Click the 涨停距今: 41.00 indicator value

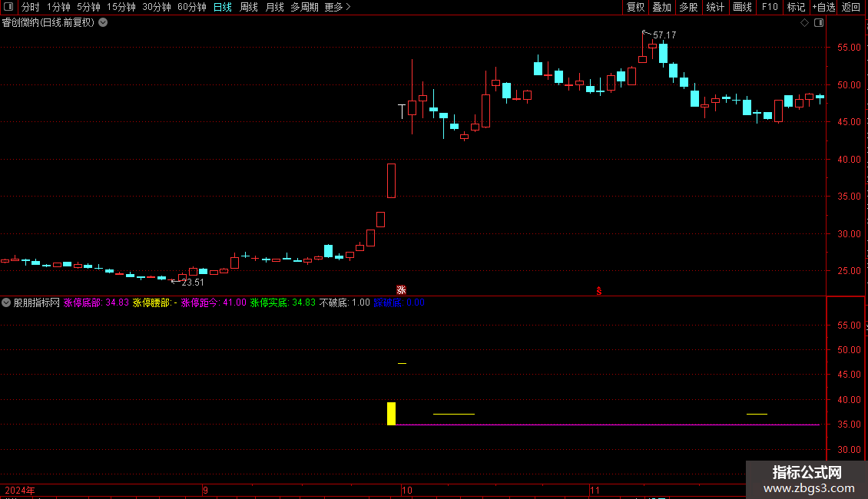(214, 302)
